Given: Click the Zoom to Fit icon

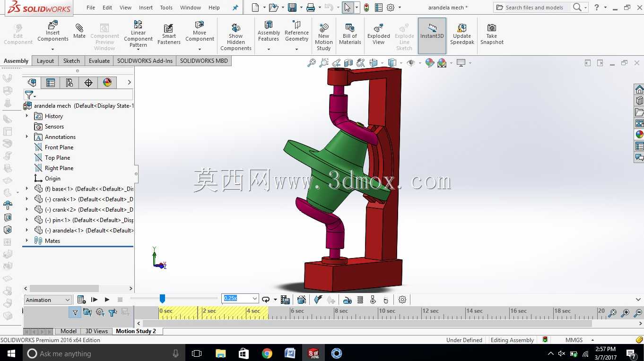Looking at the screenshot, I should (x=312, y=63).
